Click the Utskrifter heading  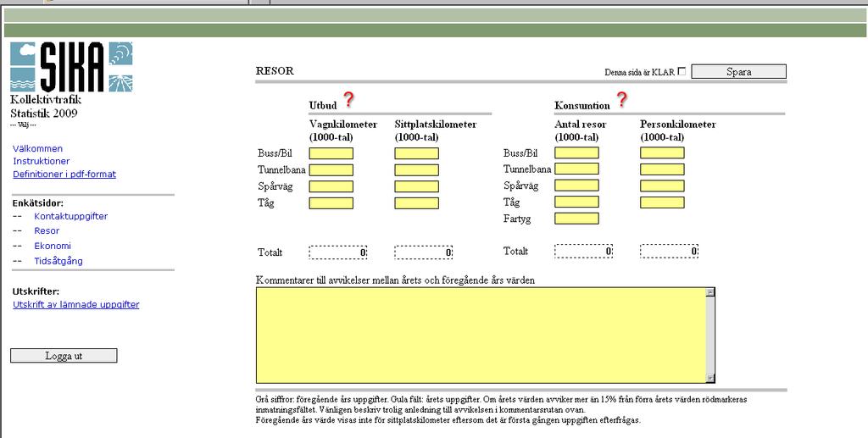36,291
